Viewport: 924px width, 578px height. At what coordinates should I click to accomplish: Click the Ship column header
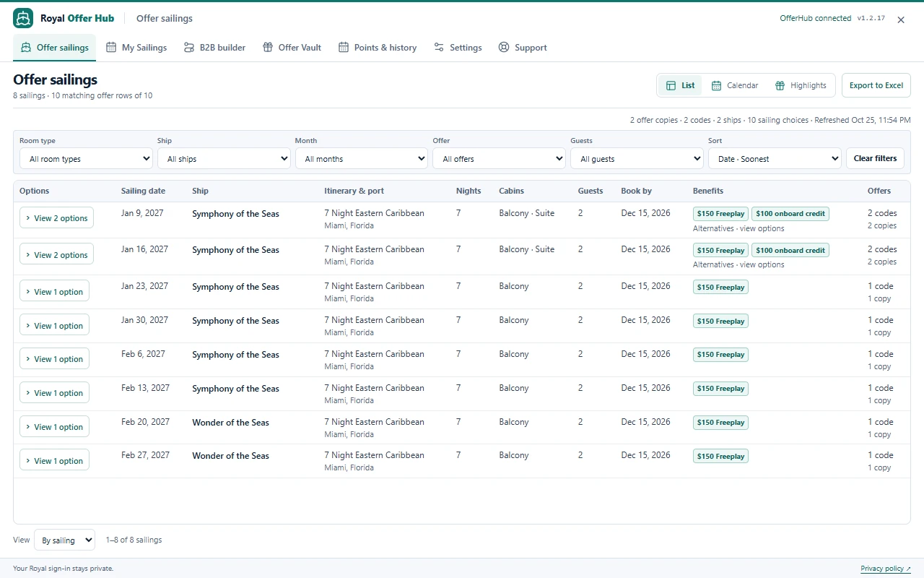(x=200, y=191)
